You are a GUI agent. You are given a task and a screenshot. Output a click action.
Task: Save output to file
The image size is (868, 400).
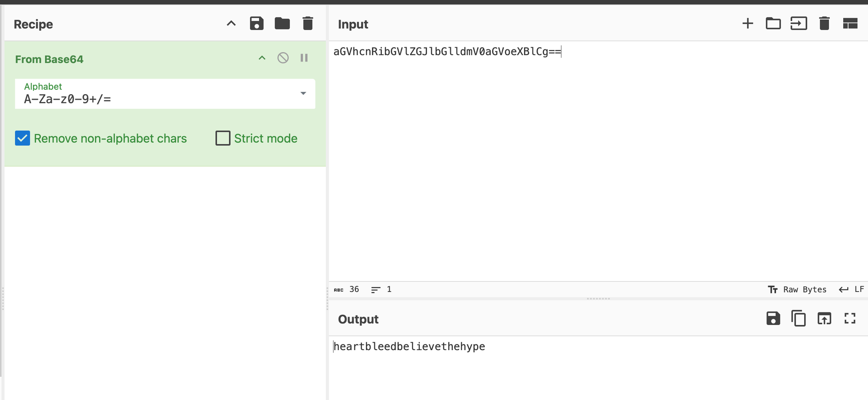pyautogui.click(x=773, y=318)
